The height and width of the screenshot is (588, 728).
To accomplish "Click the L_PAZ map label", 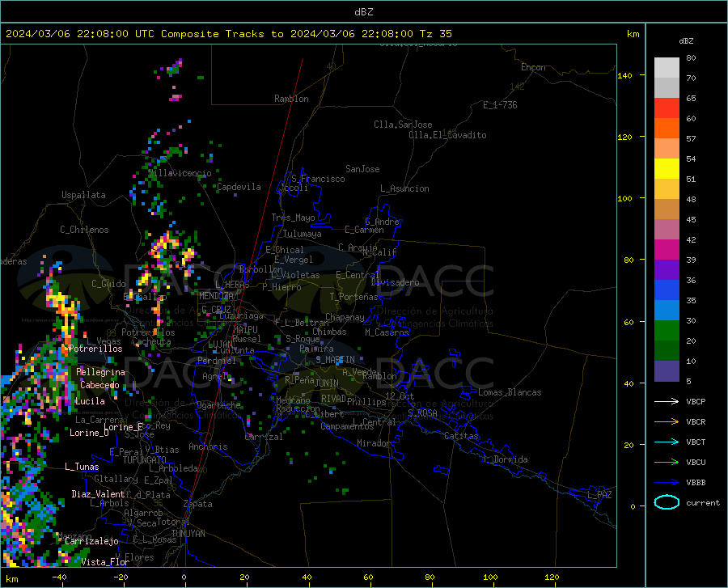I will tap(599, 495).
